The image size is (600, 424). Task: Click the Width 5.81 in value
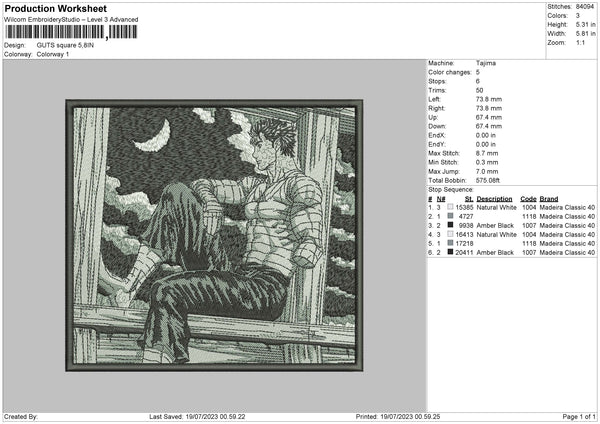coord(585,34)
